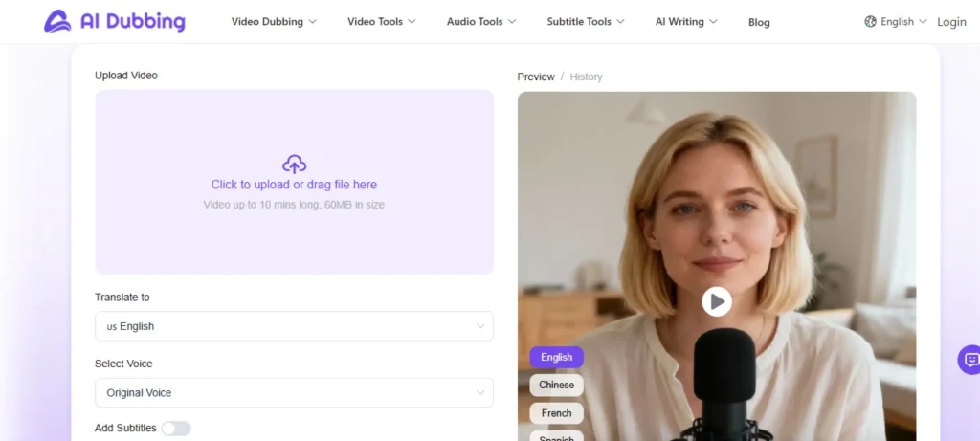Expand the Video Dubbing menu
Image resolution: width=980 pixels, height=441 pixels.
(274, 22)
